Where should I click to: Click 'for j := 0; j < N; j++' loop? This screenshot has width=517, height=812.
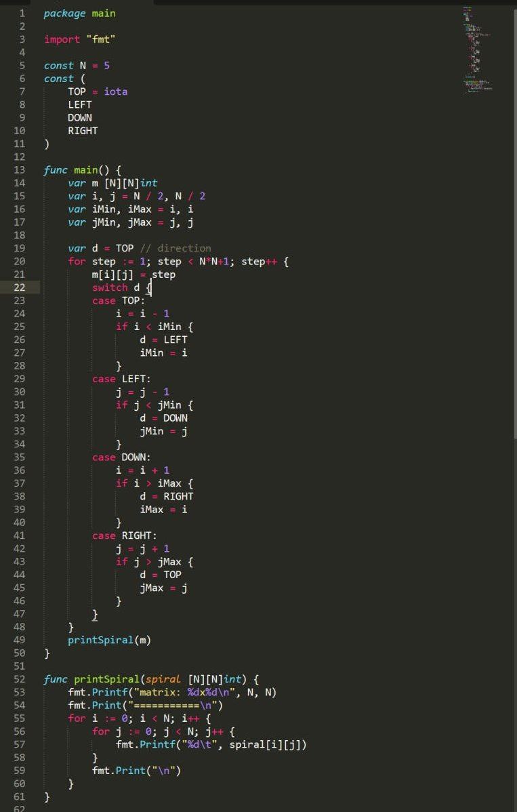pos(163,731)
